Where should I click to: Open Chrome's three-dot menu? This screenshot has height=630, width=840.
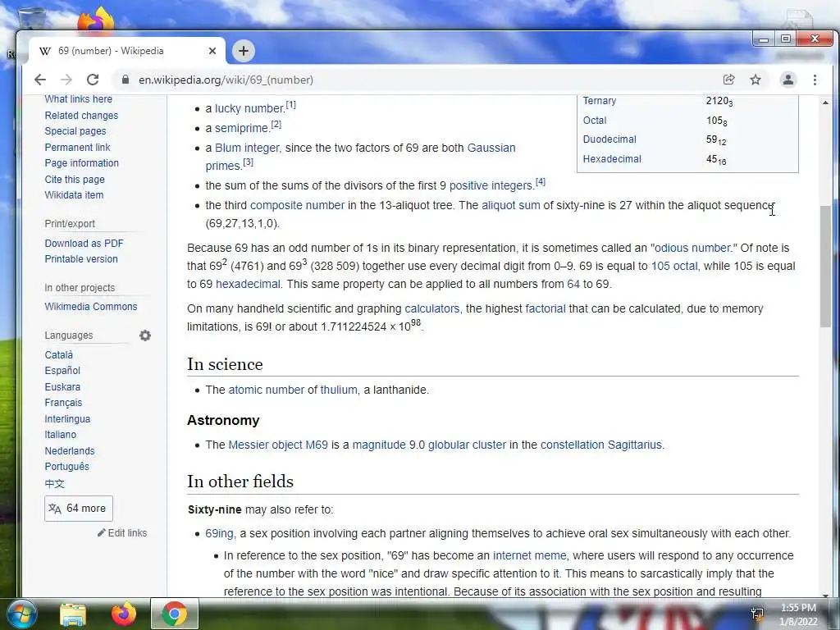point(815,80)
